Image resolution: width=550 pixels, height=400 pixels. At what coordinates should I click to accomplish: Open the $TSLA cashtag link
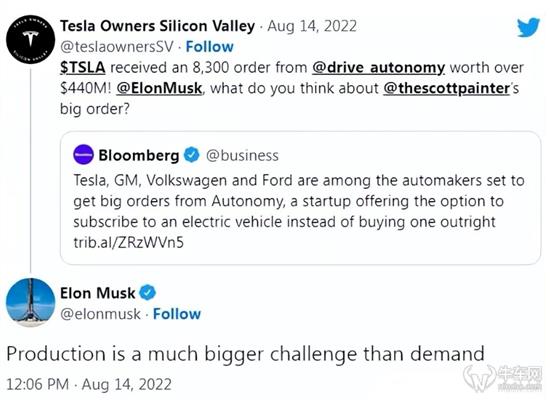click(83, 67)
